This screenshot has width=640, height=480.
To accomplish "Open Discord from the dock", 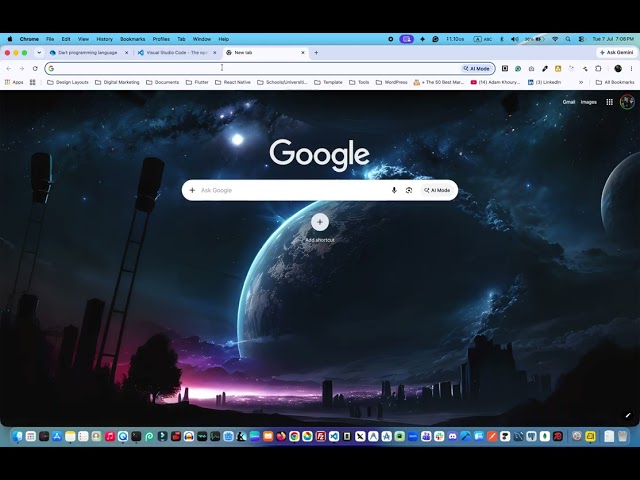I will pyautogui.click(x=452, y=436).
